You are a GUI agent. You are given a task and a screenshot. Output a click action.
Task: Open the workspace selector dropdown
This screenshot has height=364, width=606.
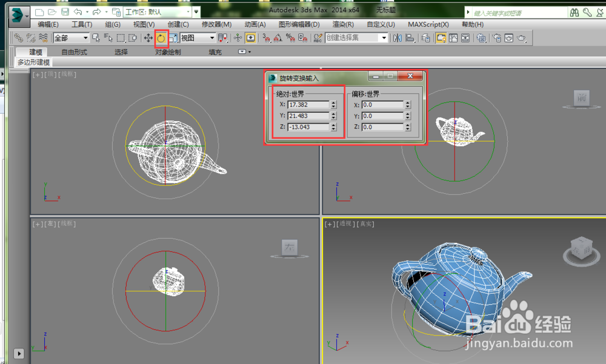coord(158,12)
